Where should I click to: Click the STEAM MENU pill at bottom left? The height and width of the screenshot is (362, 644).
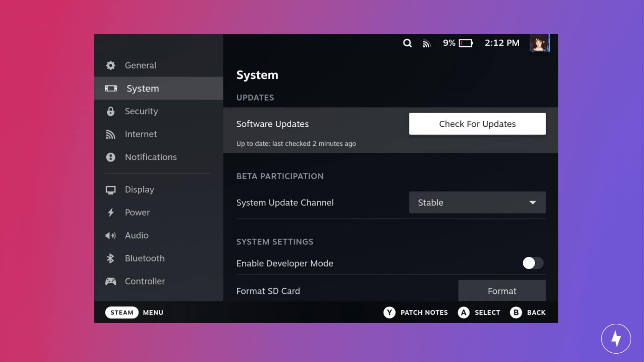(x=122, y=312)
